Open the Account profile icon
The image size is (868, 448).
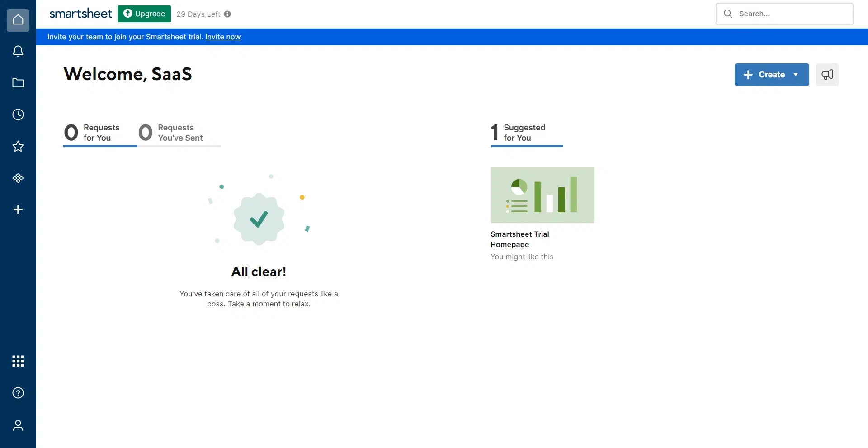[x=18, y=425]
